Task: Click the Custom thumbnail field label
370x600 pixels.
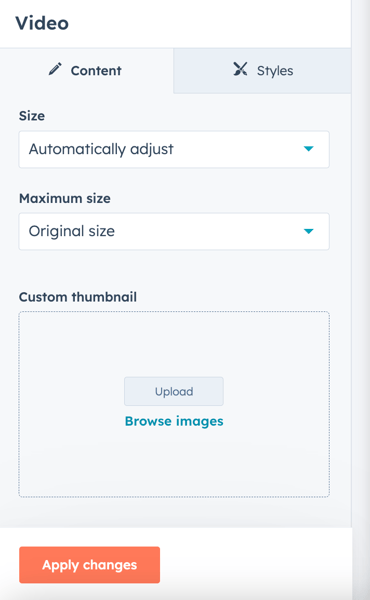Action: (78, 297)
